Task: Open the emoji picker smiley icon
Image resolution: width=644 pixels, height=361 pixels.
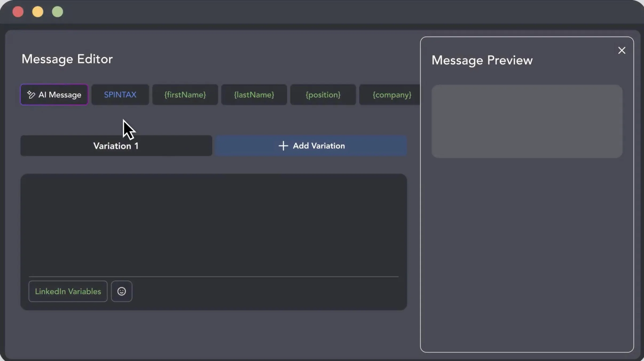Action: (121, 291)
